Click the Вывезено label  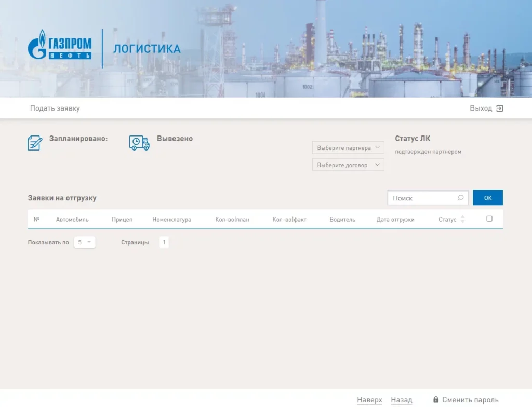(x=175, y=138)
